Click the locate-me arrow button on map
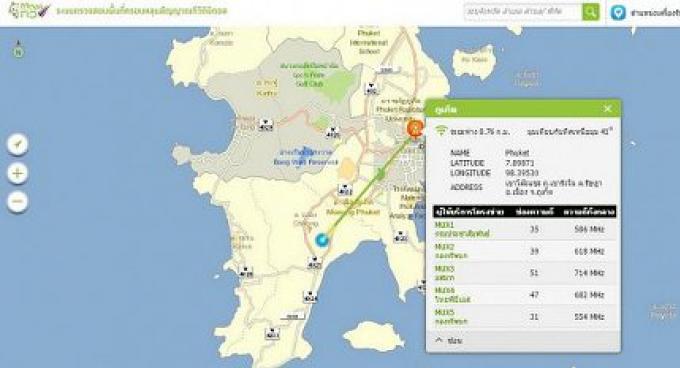This screenshot has height=368, width=680. pos(17,144)
